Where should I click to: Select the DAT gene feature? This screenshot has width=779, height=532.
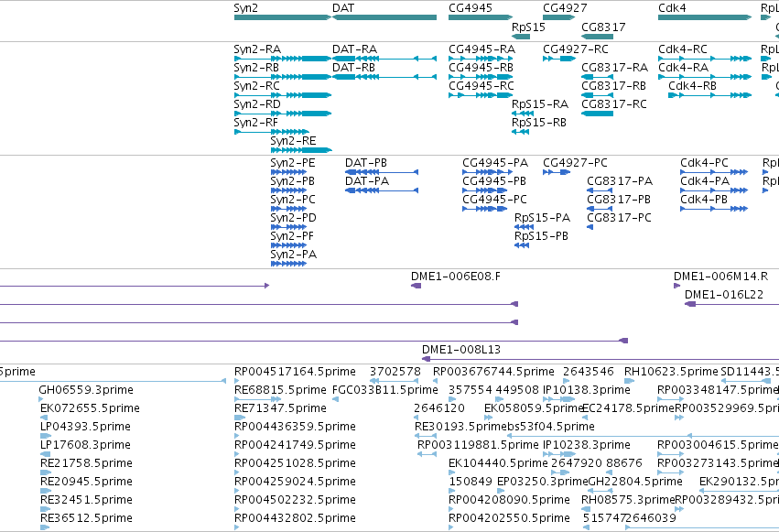(384, 17)
